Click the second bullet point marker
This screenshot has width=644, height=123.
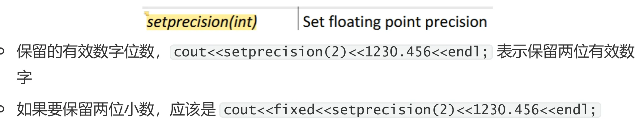(x=2, y=109)
